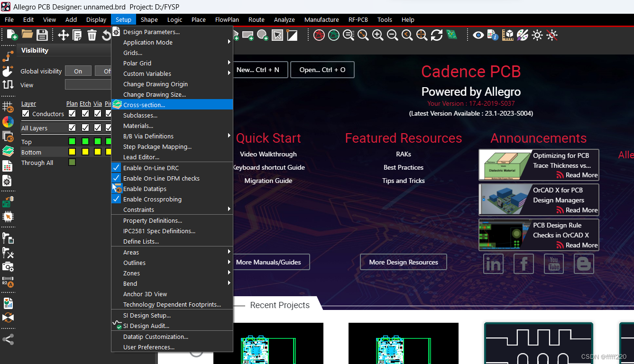Screen dimensions: 634x364
Task: Click the Delete trash can icon
Action: pos(92,35)
